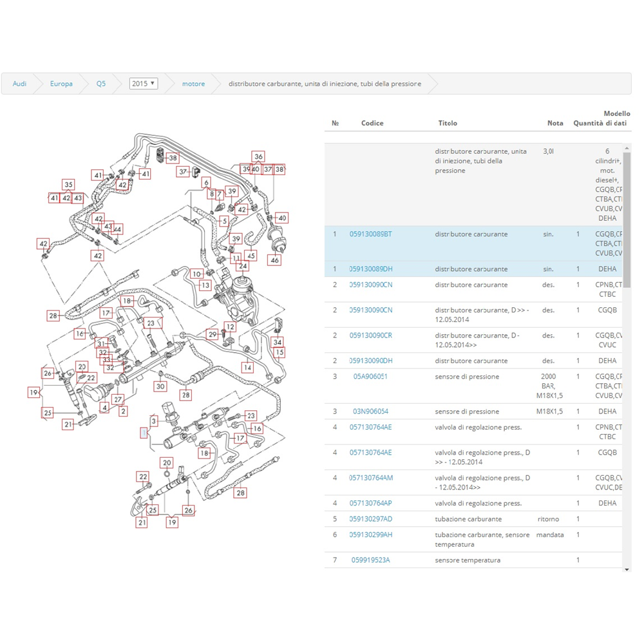Open part code 059130089BT
The image size is (644, 644).
click(x=370, y=234)
